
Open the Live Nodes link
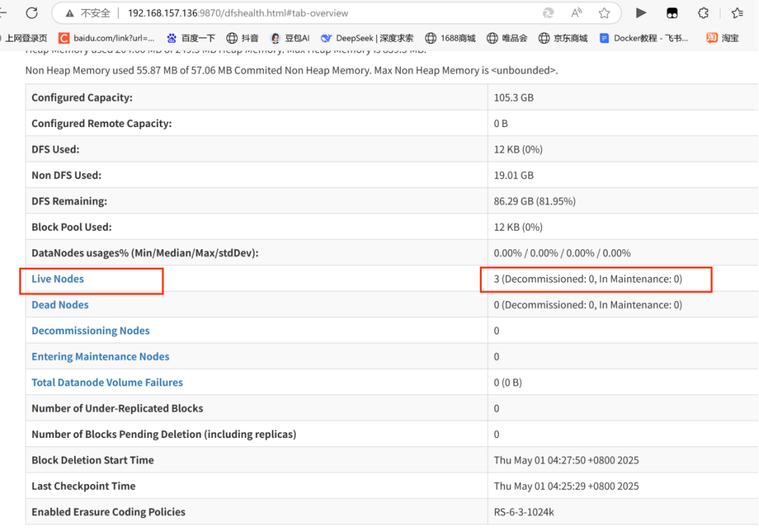(x=58, y=279)
